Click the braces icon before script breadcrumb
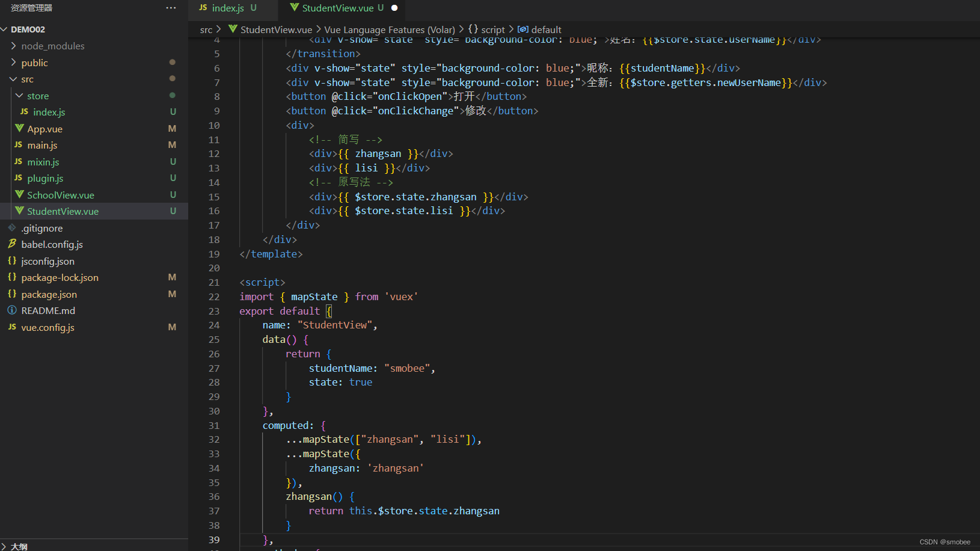 click(473, 29)
